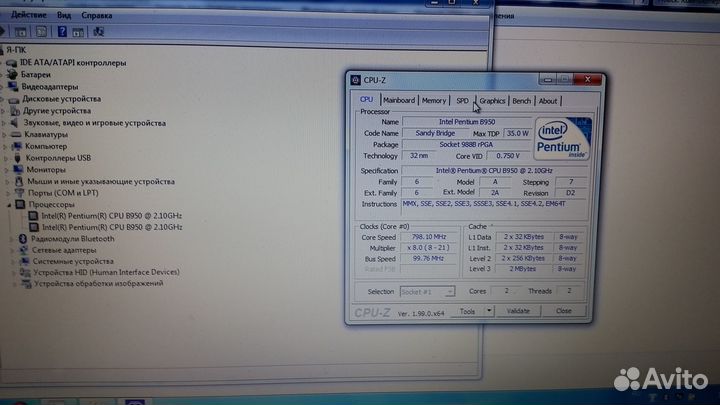Collapse the Процессоры tree node
The height and width of the screenshot is (405, 720).
click(x=9, y=205)
